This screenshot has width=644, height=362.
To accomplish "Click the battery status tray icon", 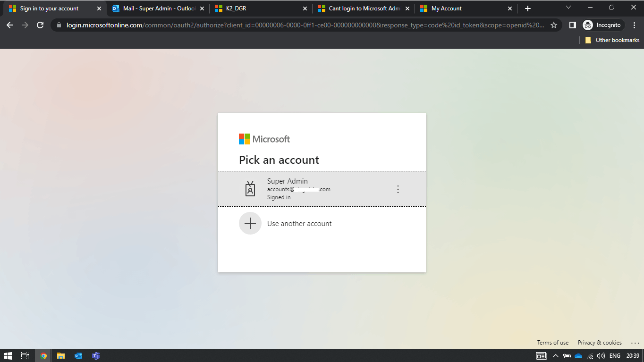I will 567,356.
